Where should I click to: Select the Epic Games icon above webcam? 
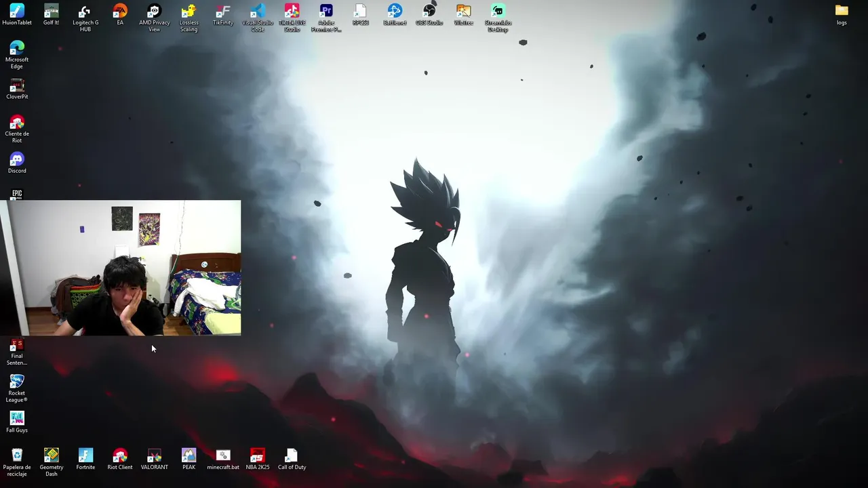click(17, 194)
